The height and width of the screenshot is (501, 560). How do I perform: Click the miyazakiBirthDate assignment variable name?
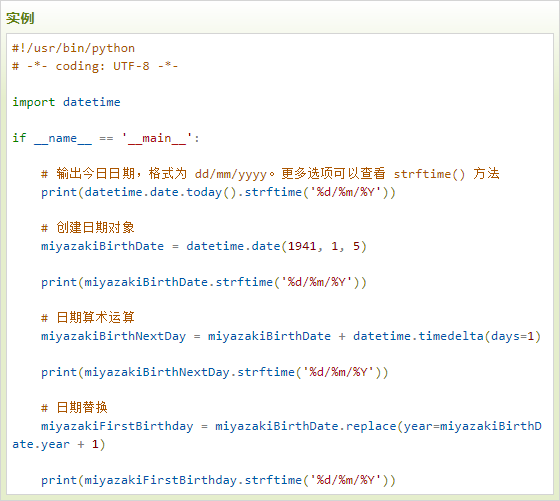point(102,246)
